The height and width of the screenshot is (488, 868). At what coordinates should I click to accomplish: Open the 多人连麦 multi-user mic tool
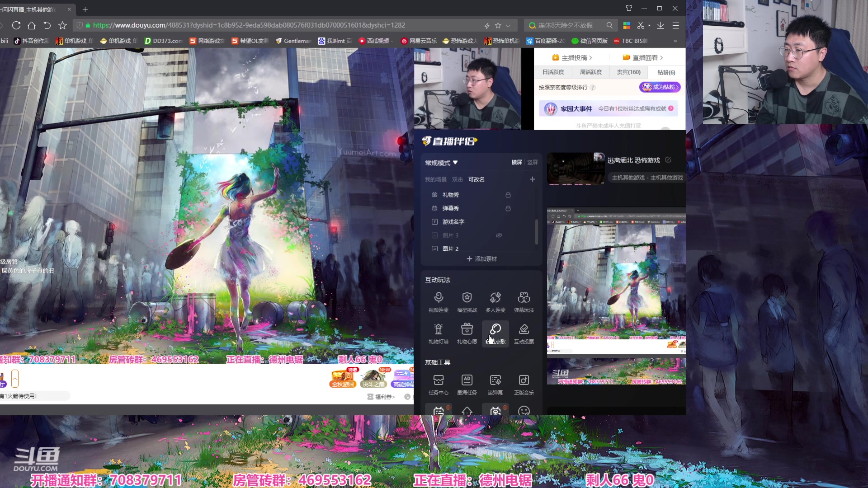[495, 302]
